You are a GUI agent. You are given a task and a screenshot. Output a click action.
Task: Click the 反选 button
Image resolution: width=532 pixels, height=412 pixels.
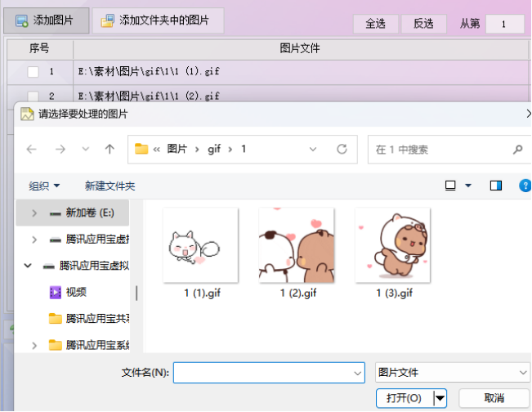point(423,24)
